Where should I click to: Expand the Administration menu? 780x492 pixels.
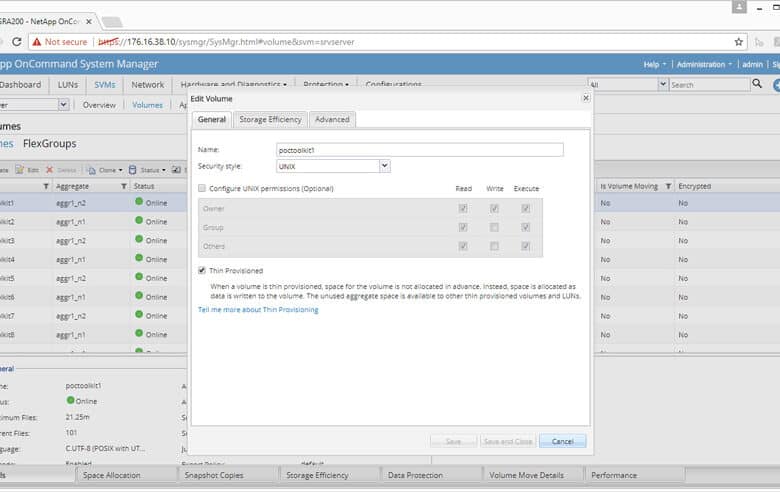(x=704, y=64)
